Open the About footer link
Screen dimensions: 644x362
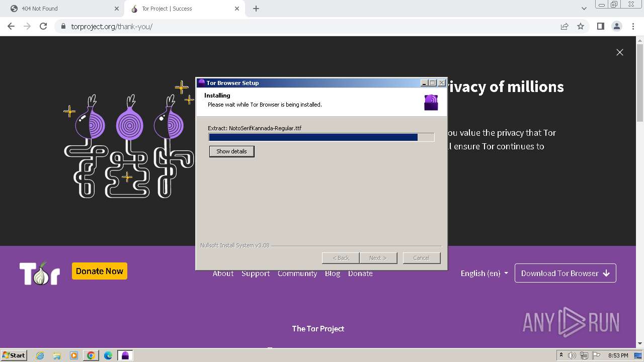point(223,274)
